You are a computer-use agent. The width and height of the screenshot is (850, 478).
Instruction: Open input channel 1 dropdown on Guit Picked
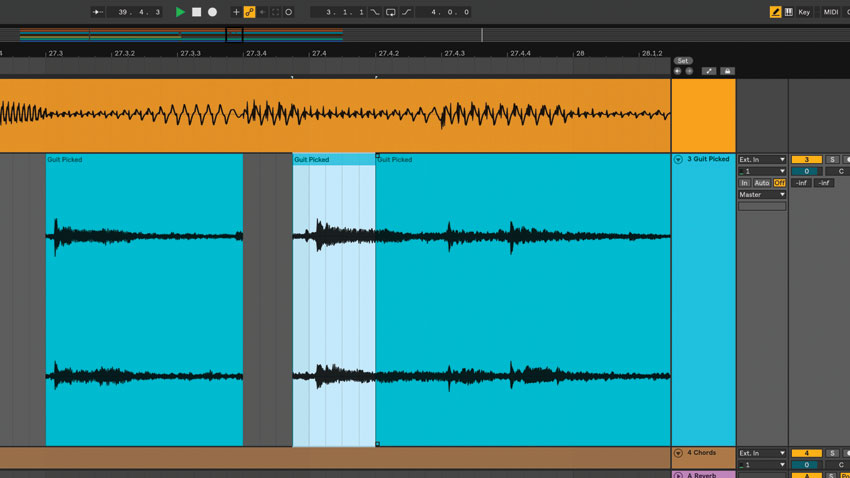(x=762, y=171)
